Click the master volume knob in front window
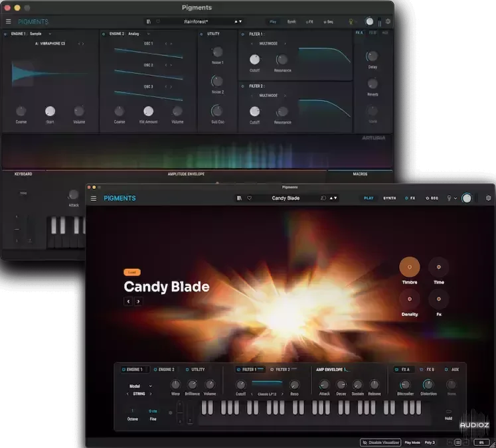Screen dimensions: 496x448 tap(467, 198)
